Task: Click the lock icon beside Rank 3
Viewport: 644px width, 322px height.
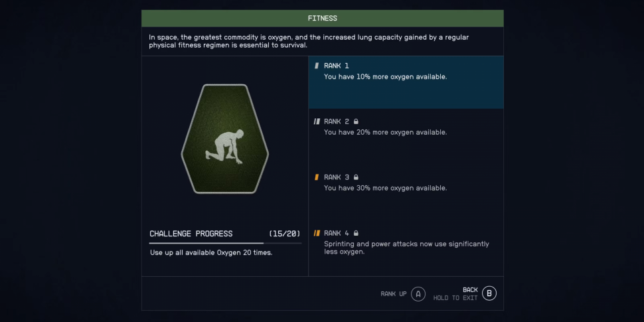Action: 357,177
